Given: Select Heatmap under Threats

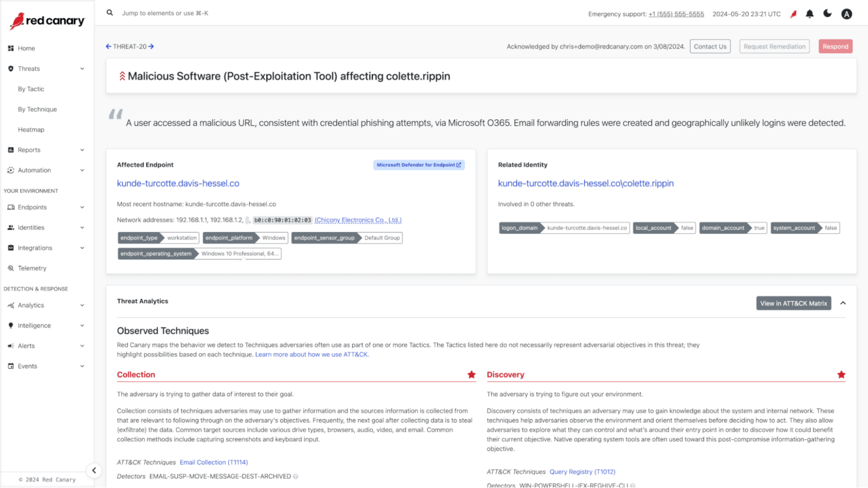Looking at the screenshot, I should tap(31, 129).
